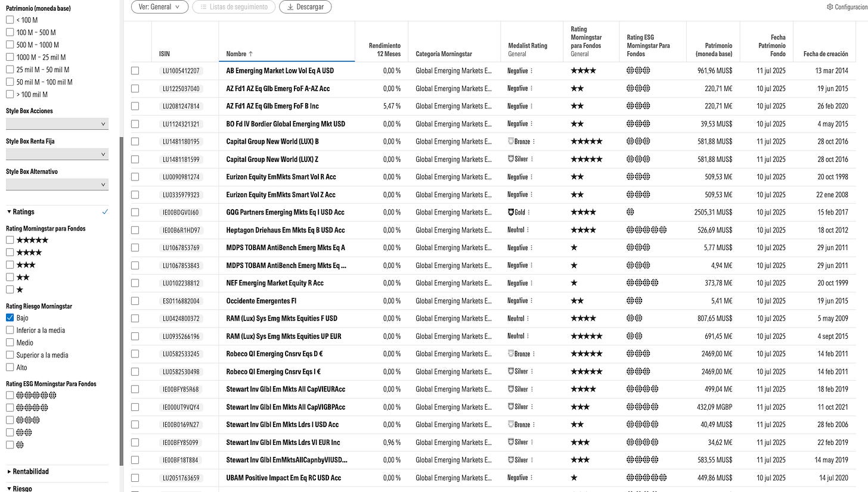The height and width of the screenshot is (492, 868).
Task: Open GQG Partners Emerging Mkts Eq I fund
Action: click(286, 212)
